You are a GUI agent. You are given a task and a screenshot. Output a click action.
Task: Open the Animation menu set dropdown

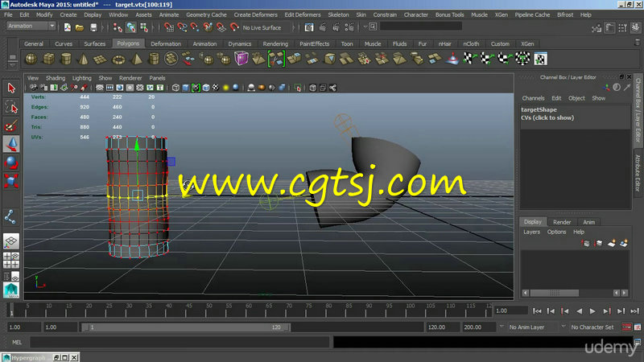[x=31, y=26]
